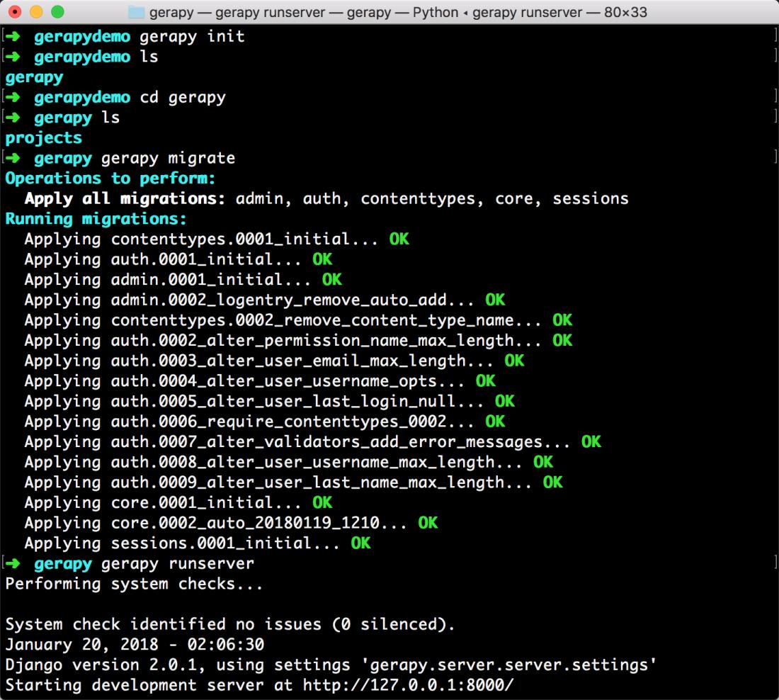
Task: Click 'System check identified no issues' line
Action: tap(230, 624)
